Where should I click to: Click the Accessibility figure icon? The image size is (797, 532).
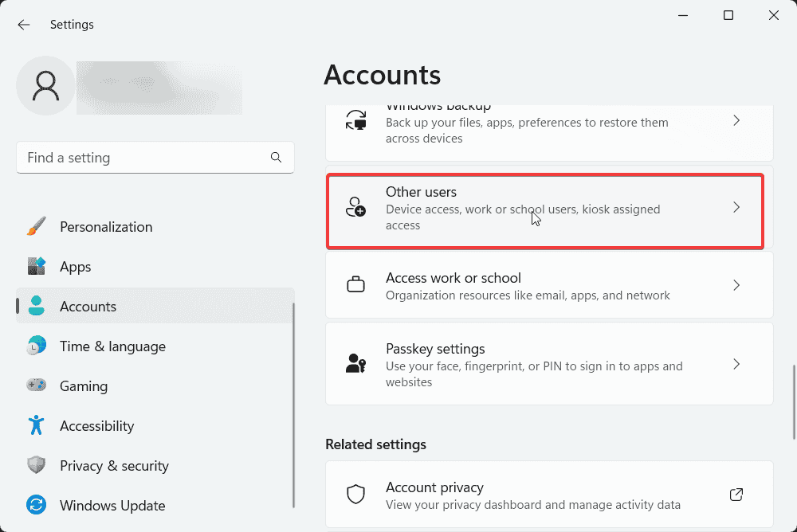[36, 425]
